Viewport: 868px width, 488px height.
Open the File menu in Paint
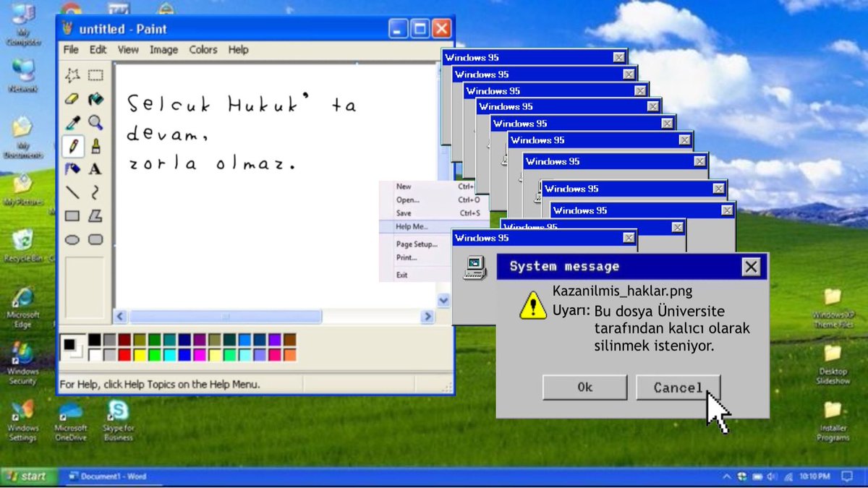pyautogui.click(x=71, y=50)
